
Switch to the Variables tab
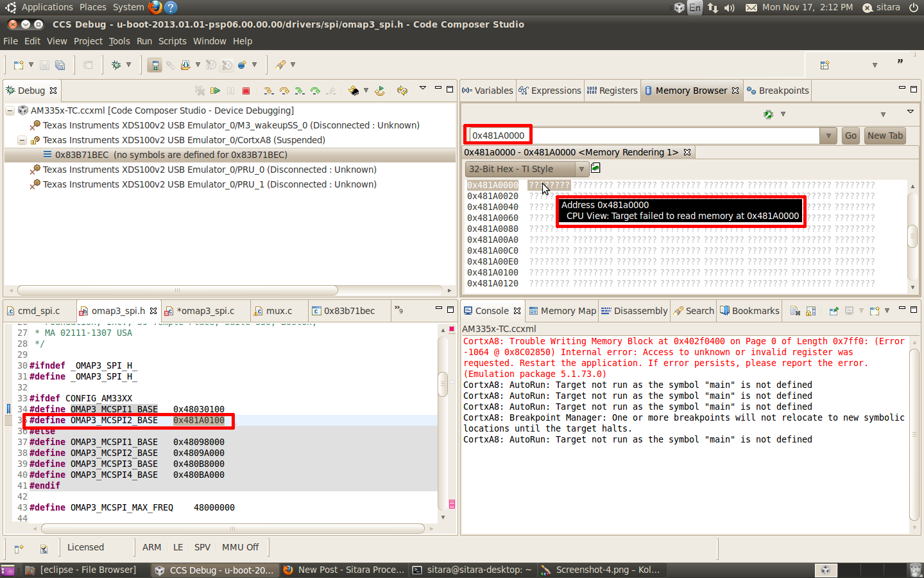(488, 91)
